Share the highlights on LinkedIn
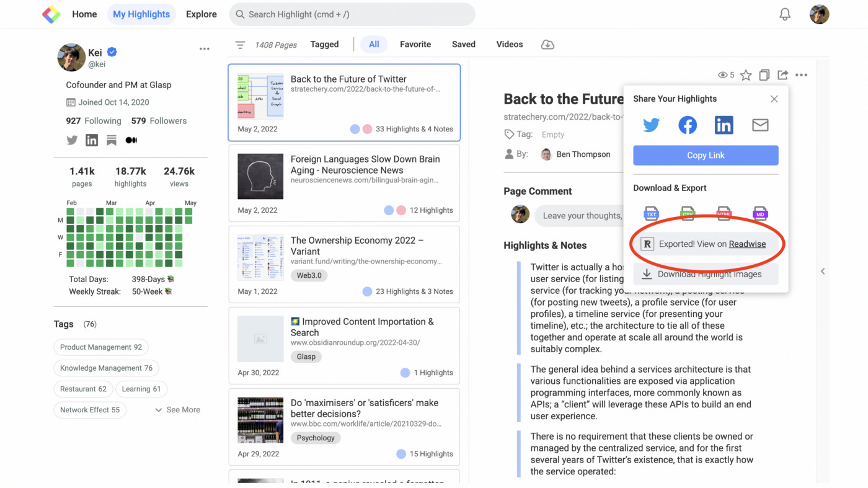 [x=724, y=125]
